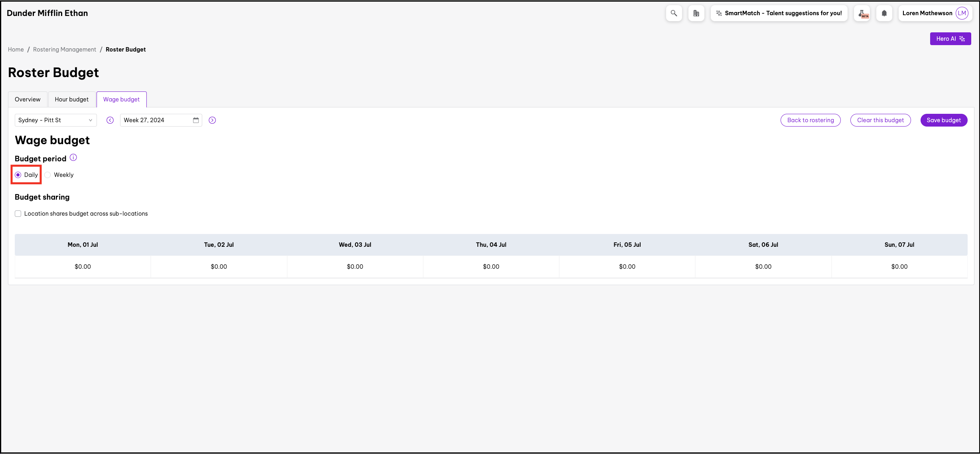Expand the Sydney - Pitt St location dropdown
The height and width of the screenshot is (454, 980).
pyautogui.click(x=55, y=120)
